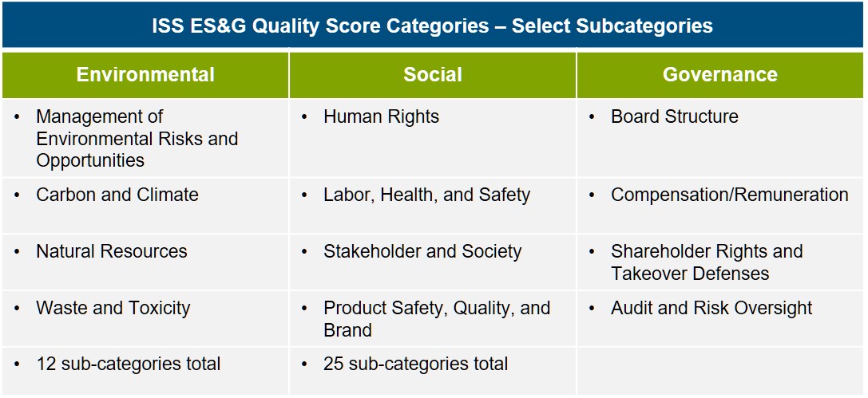Select the Social column header
This screenshot has height=398, width=868.
coord(432,75)
